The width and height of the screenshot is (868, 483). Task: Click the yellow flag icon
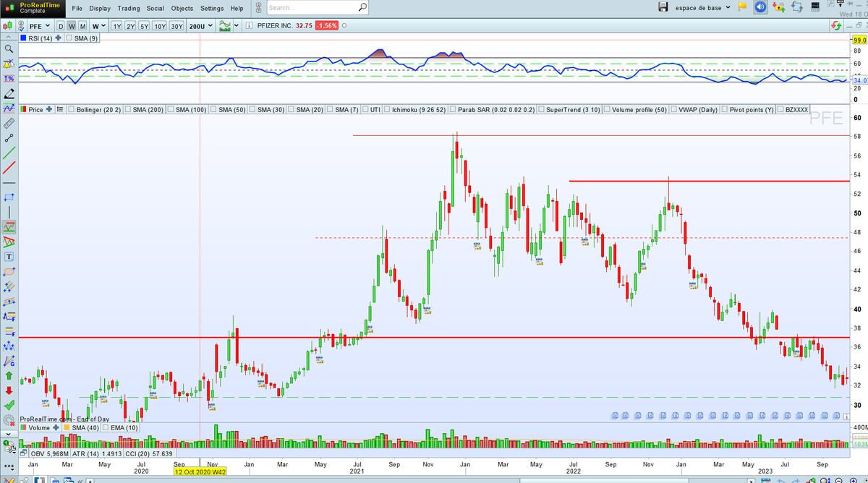coord(741,7)
